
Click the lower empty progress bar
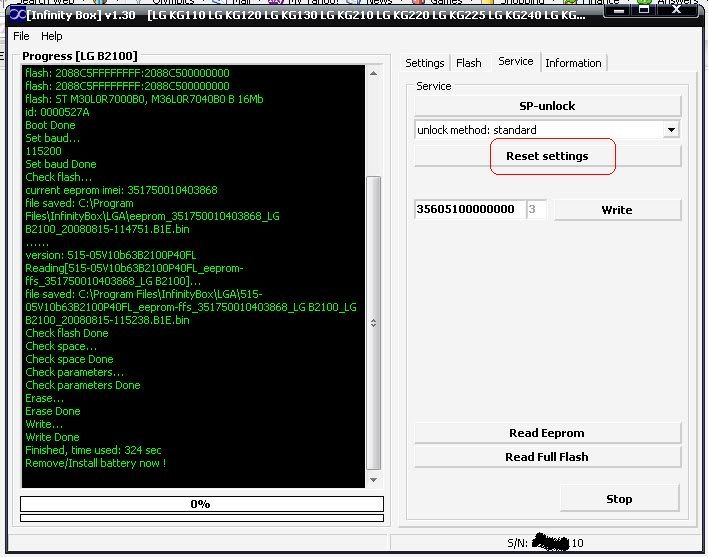pyautogui.click(x=202, y=518)
